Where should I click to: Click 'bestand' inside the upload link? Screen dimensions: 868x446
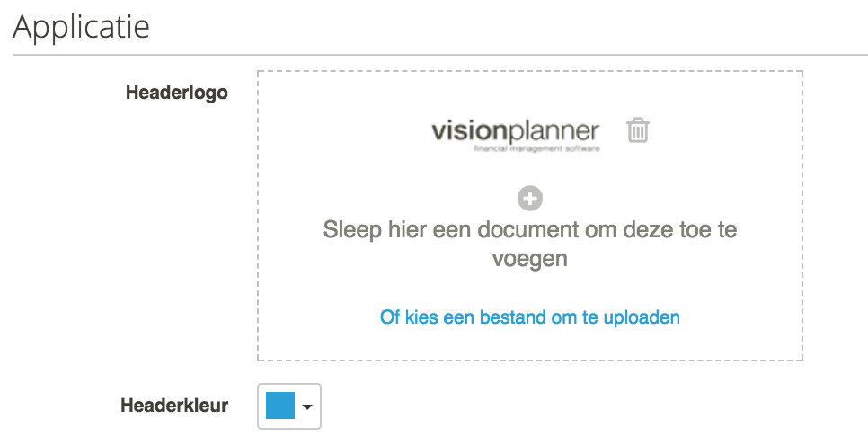tap(512, 317)
